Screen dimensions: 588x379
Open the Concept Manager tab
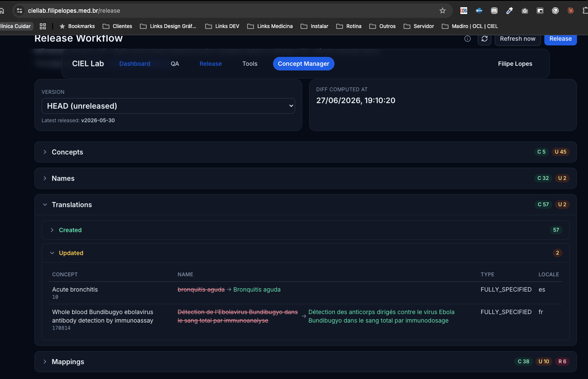click(x=304, y=64)
